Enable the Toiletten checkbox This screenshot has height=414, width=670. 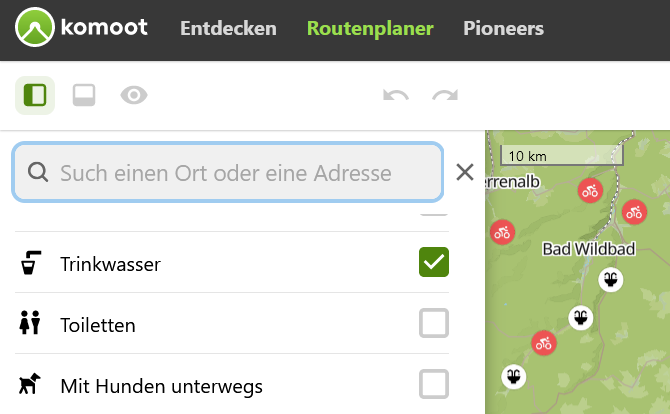coord(434,324)
